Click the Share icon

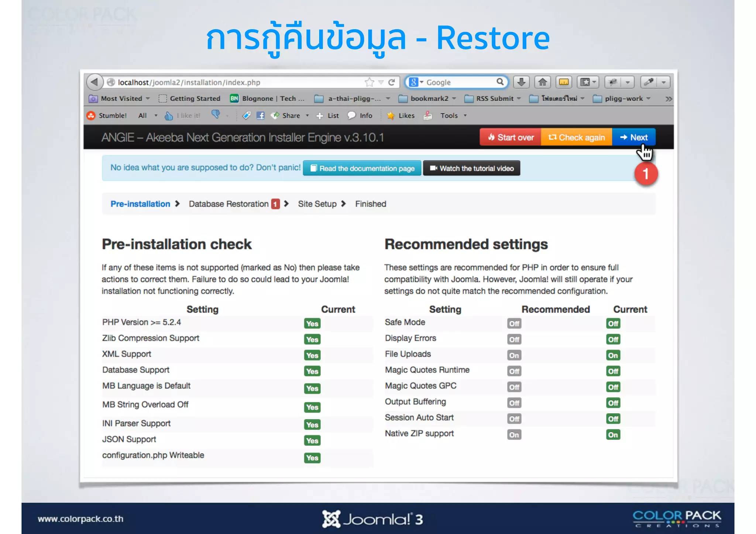[x=275, y=116]
